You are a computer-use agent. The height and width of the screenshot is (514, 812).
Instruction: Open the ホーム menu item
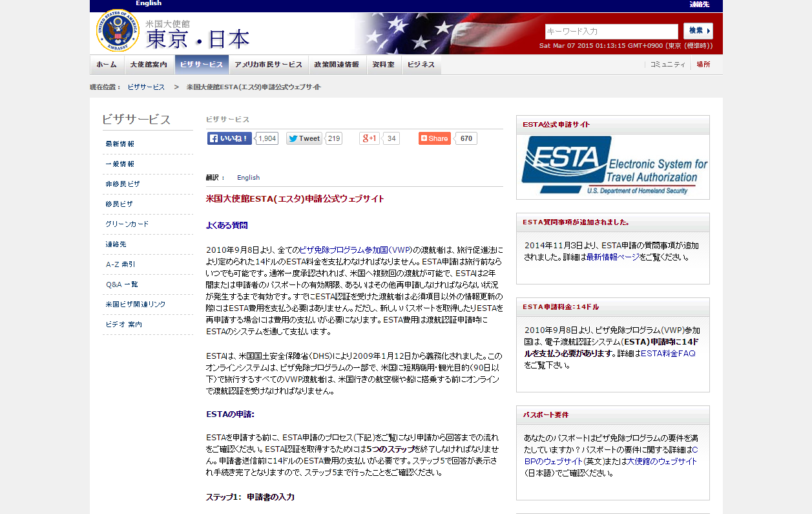(105, 64)
